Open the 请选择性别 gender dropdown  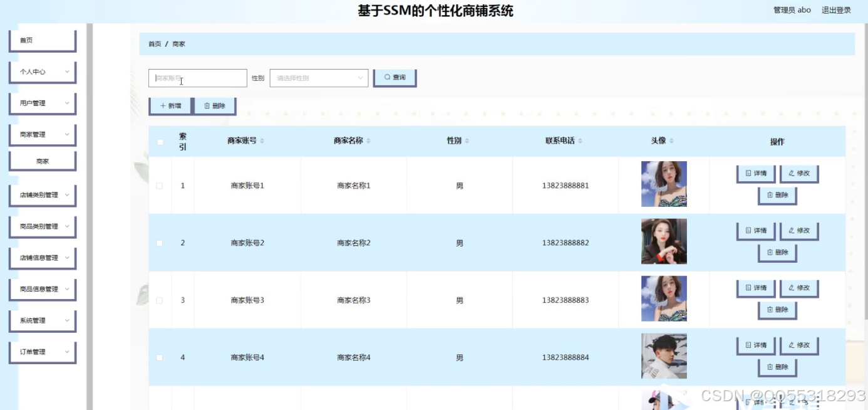(x=319, y=78)
